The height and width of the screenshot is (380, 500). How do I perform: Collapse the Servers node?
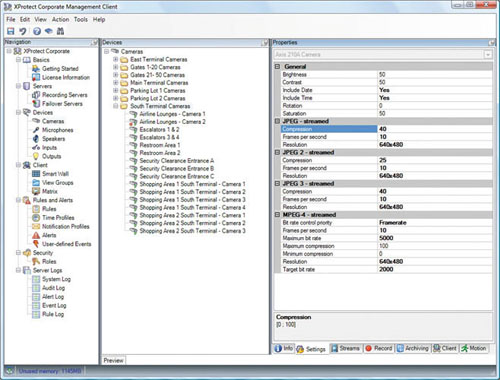coord(19,86)
